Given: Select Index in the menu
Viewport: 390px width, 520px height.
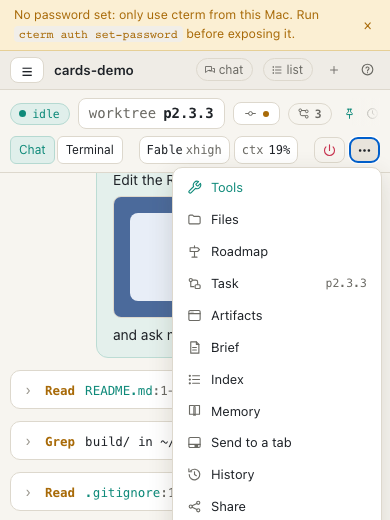Looking at the screenshot, I should pos(277,380).
